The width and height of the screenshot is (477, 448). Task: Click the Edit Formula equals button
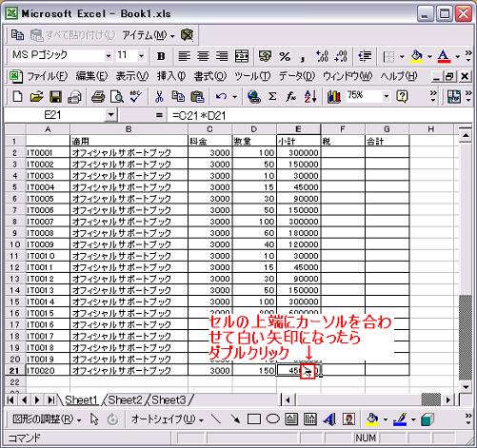(159, 115)
